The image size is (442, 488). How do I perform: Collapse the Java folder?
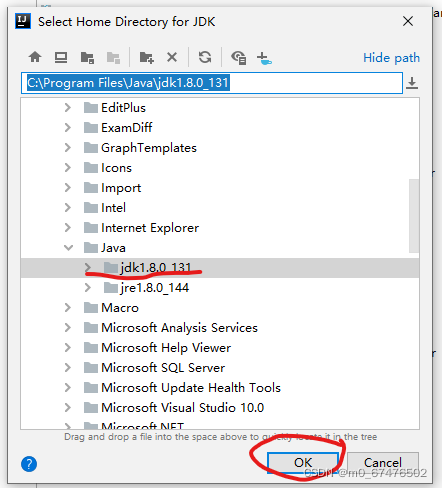(68, 248)
